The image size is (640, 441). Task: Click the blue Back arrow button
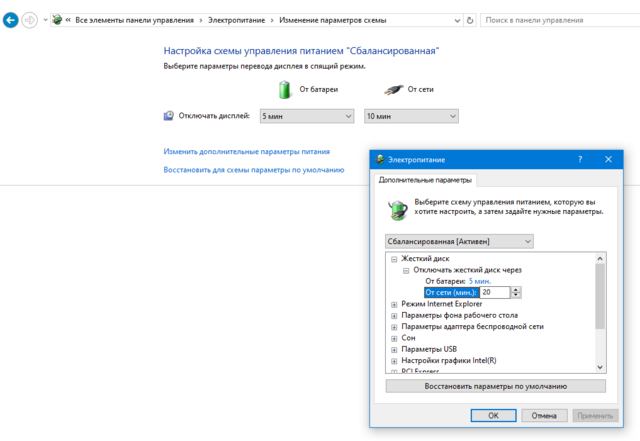pos(10,19)
